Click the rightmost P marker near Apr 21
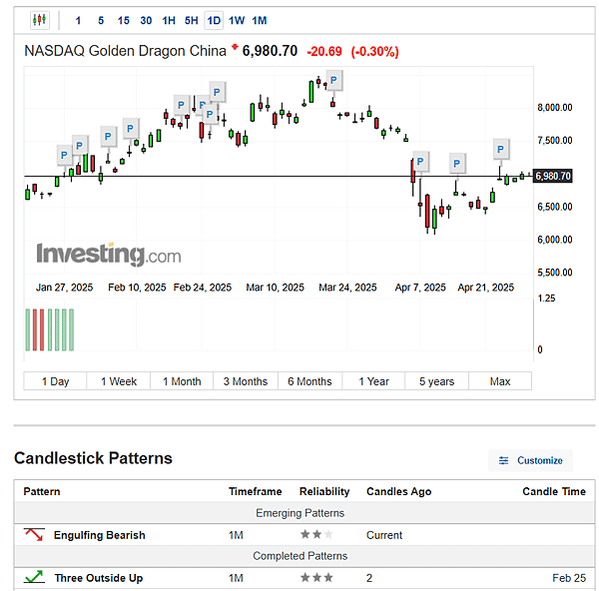 tap(500, 149)
